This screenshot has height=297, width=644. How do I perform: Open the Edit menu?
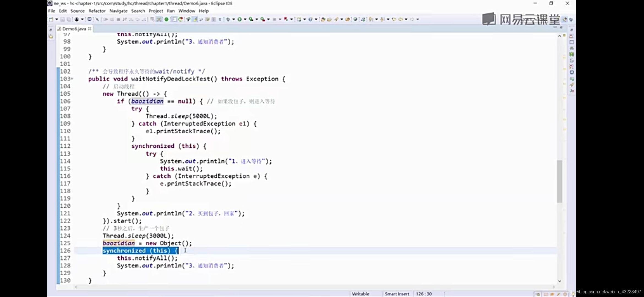pos(63,11)
